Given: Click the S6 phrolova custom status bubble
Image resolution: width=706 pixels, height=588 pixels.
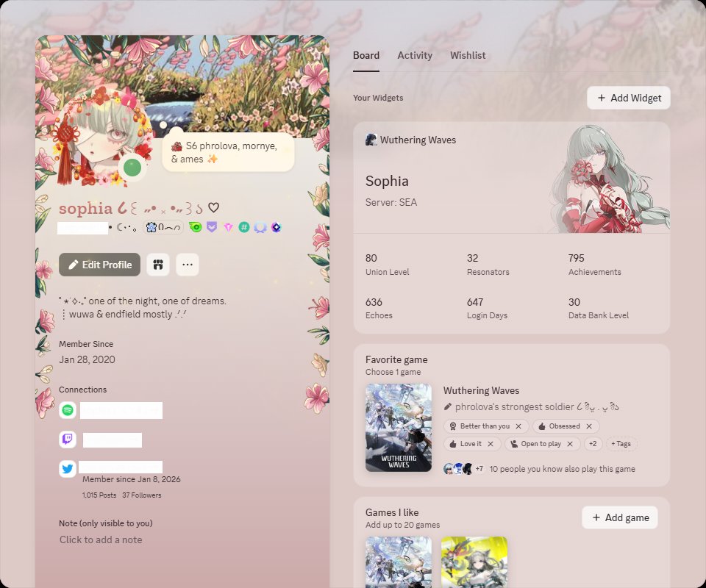Looking at the screenshot, I should click(228, 152).
